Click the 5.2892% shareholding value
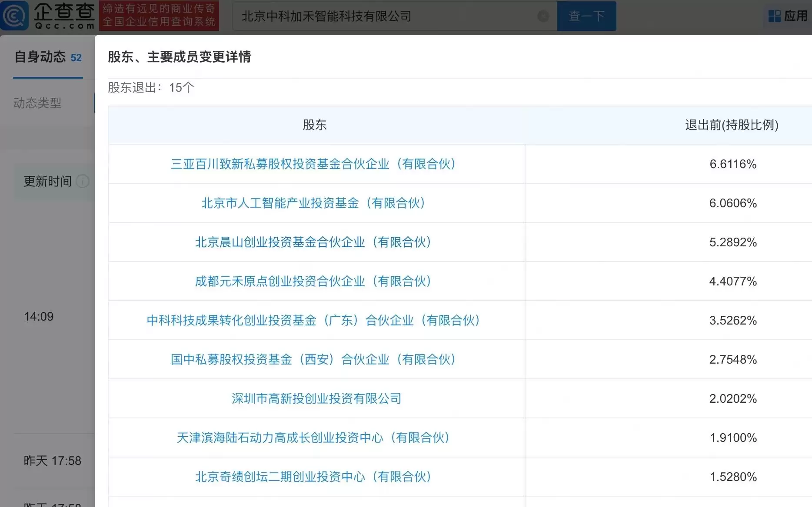The height and width of the screenshot is (507, 812). (733, 242)
